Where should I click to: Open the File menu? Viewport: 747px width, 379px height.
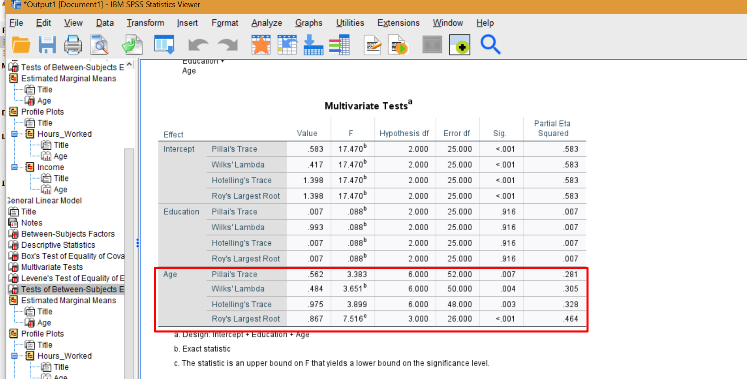click(16, 23)
